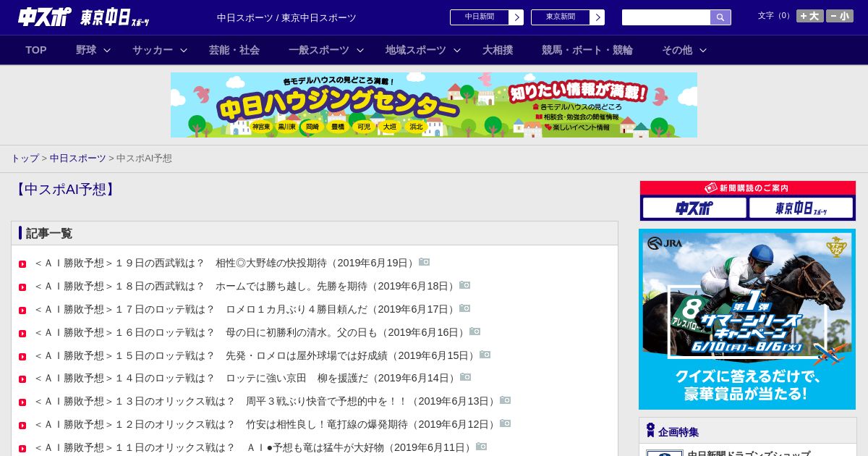Open the June 19 西武戦 AI prediction article
This screenshot has height=456, width=868.
pos(226,263)
